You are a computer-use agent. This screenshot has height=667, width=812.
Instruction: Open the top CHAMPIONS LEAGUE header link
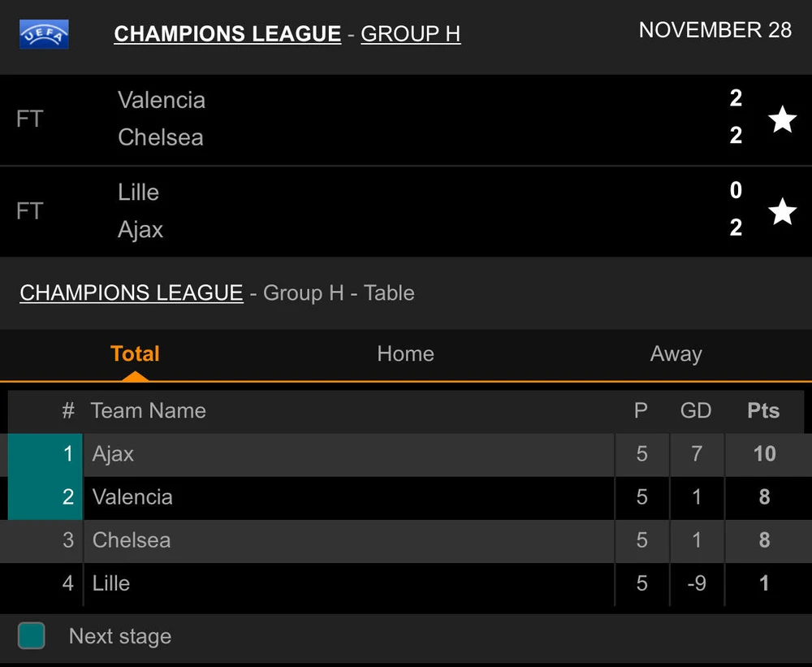227,34
